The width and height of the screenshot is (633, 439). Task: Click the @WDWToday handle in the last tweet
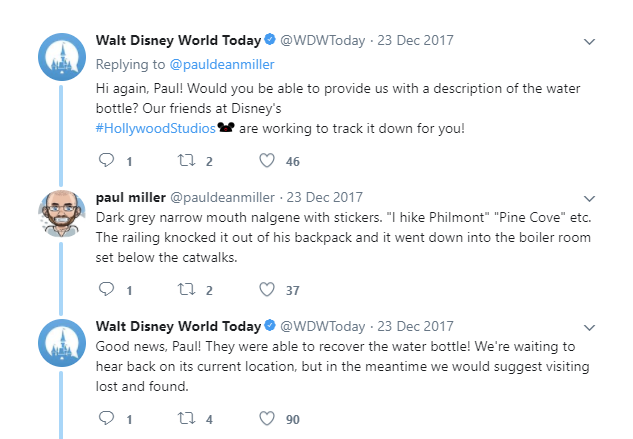tap(322, 326)
